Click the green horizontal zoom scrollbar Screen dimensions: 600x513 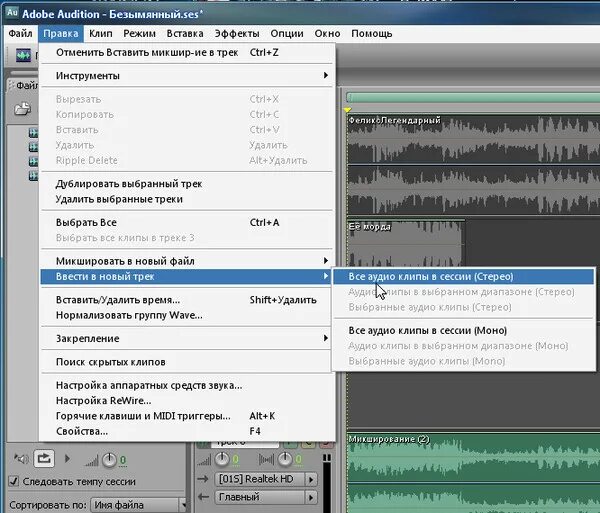[473, 97]
